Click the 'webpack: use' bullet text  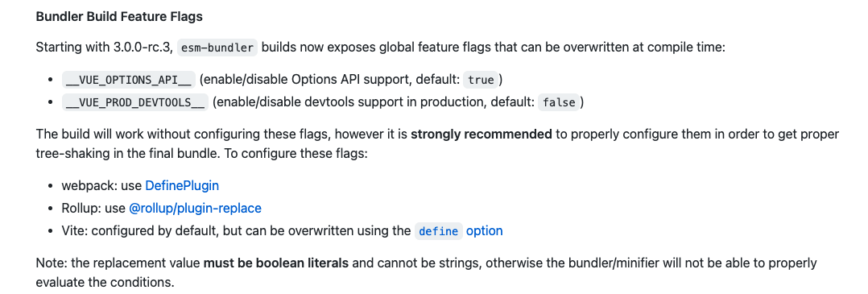pyautogui.click(x=101, y=185)
